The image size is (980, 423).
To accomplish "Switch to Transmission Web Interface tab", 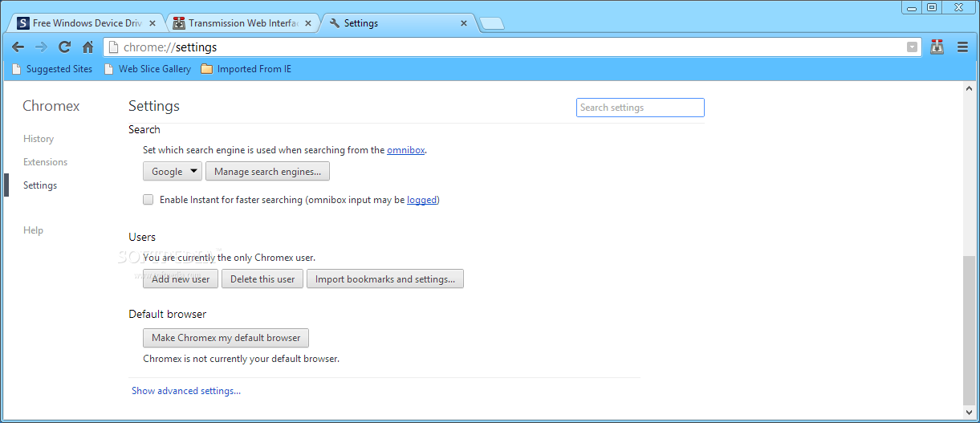I will [242, 23].
